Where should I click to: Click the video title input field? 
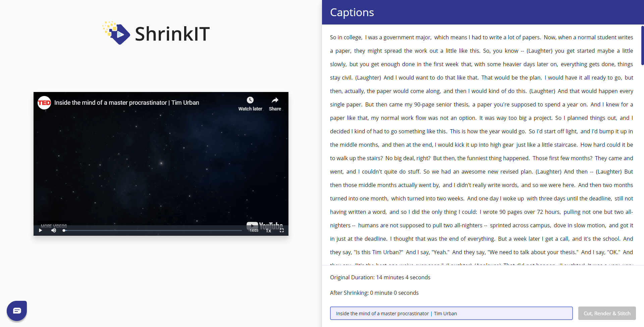[451, 313]
